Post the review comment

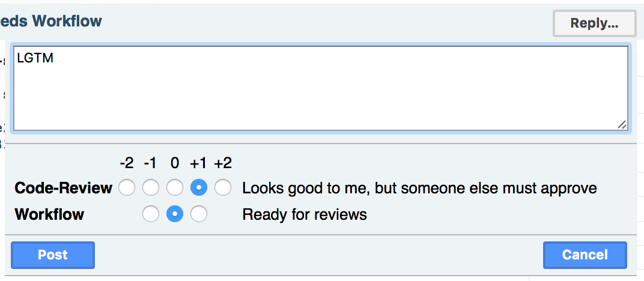click(x=53, y=255)
